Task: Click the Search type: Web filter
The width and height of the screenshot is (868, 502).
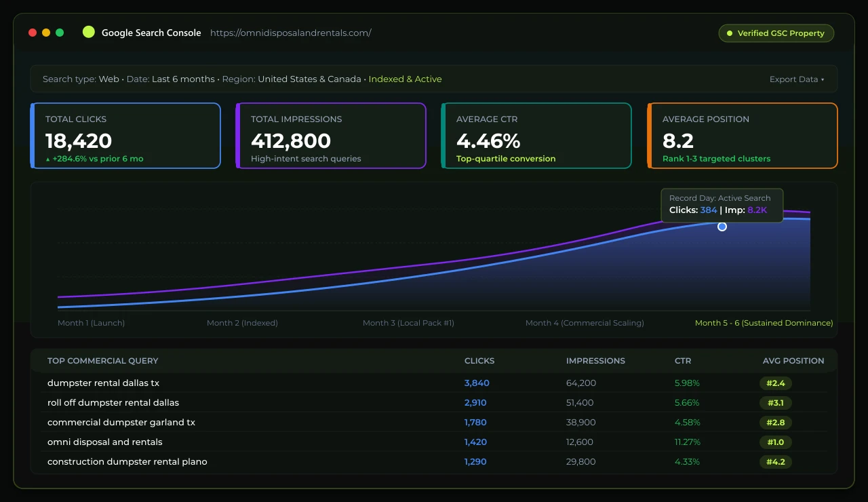Action: pos(81,79)
